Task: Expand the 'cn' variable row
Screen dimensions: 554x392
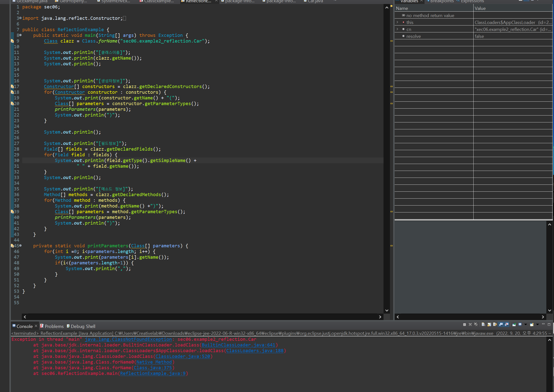Action: 397,29
